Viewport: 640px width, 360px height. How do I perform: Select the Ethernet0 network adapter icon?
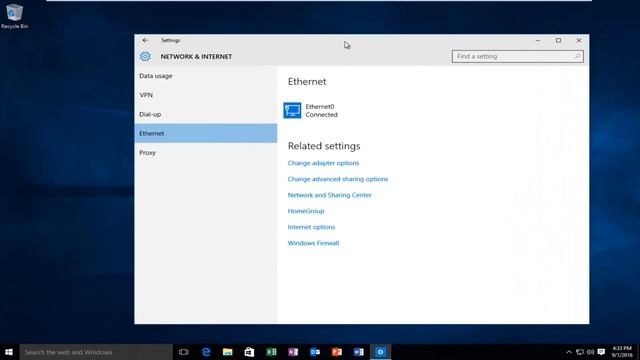[292, 111]
